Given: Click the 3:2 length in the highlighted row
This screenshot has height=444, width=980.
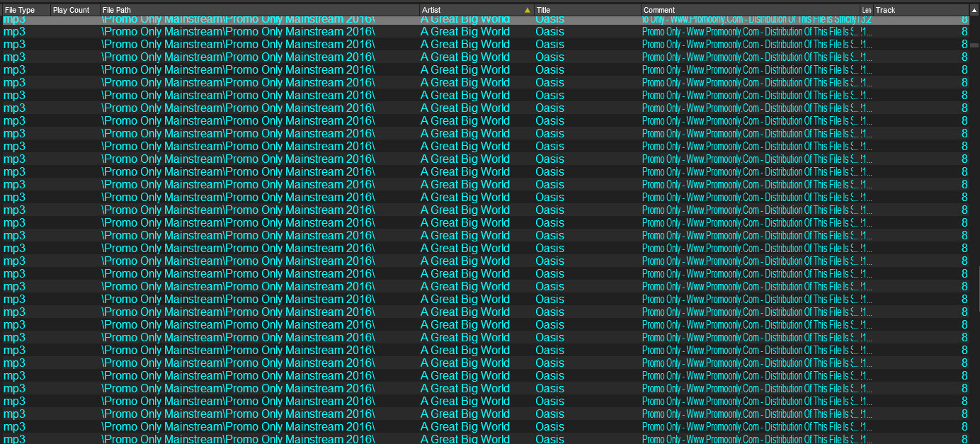Looking at the screenshot, I should point(867,20).
